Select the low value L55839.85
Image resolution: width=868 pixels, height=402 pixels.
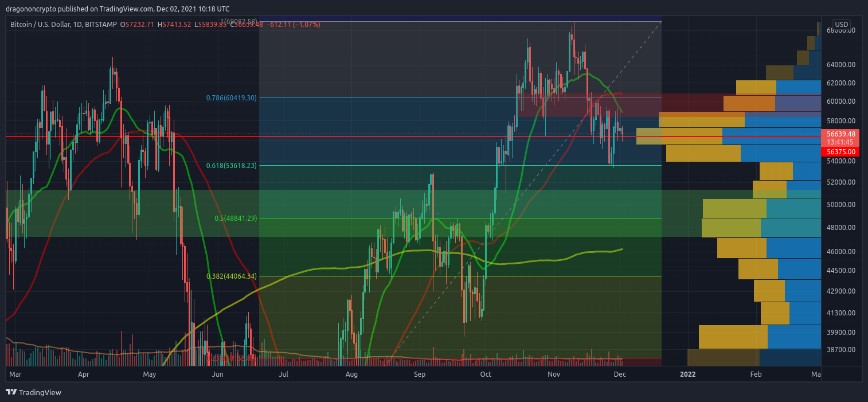211,25
